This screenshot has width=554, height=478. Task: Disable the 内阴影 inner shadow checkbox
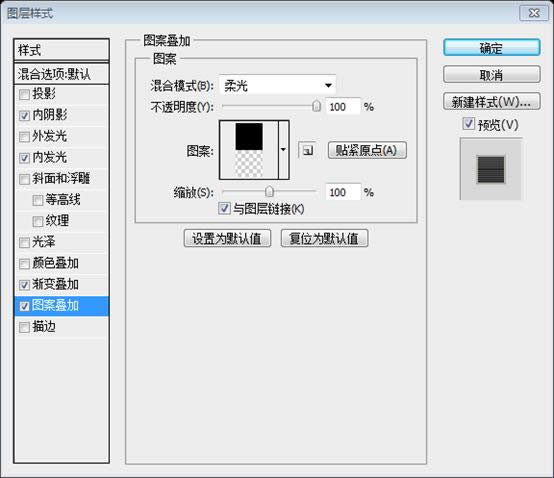point(24,115)
